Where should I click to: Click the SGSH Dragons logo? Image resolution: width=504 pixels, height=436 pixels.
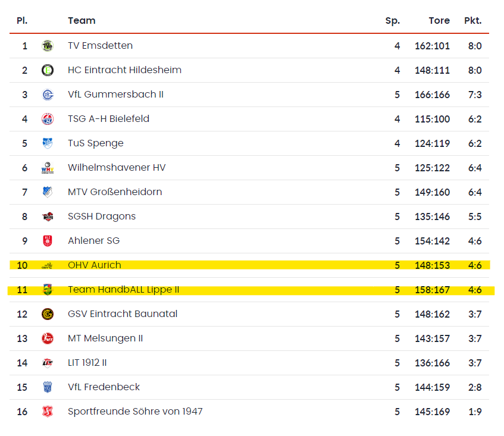(x=48, y=217)
